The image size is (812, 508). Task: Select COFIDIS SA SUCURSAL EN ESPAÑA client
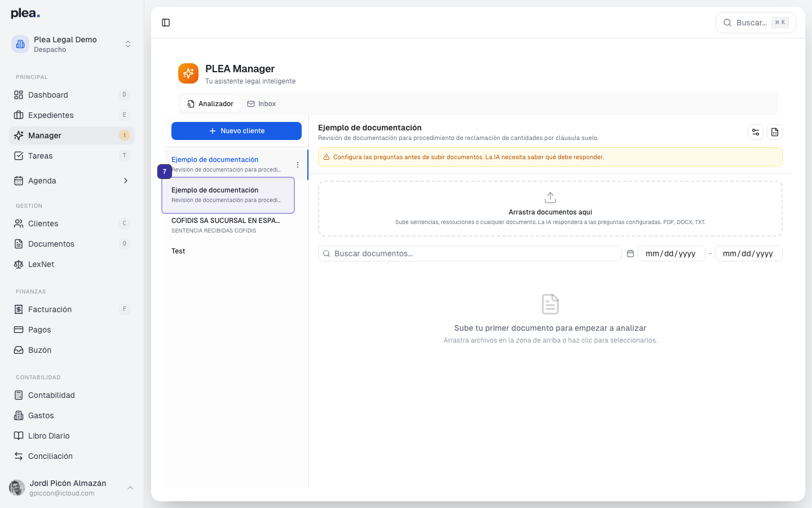tap(226, 225)
